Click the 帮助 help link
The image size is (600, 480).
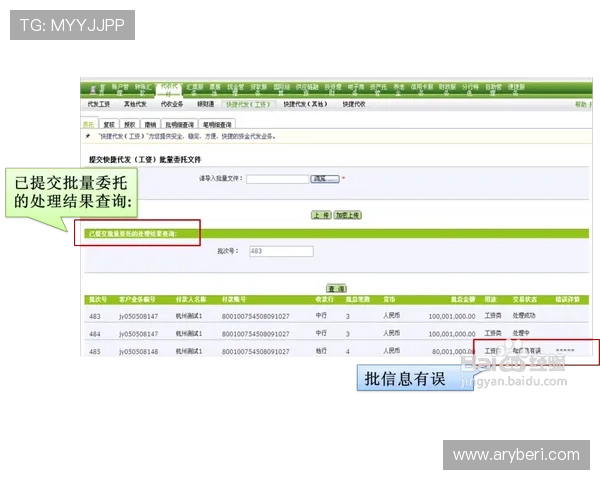[x=580, y=104]
